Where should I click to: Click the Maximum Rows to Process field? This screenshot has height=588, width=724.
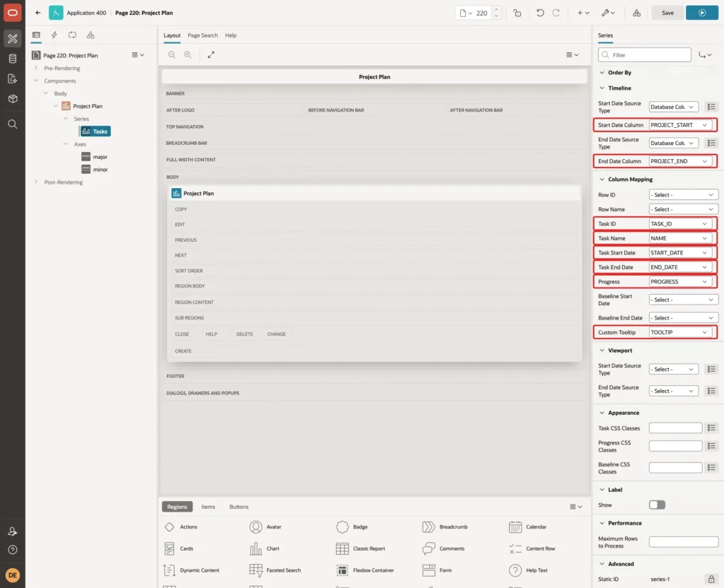point(684,542)
